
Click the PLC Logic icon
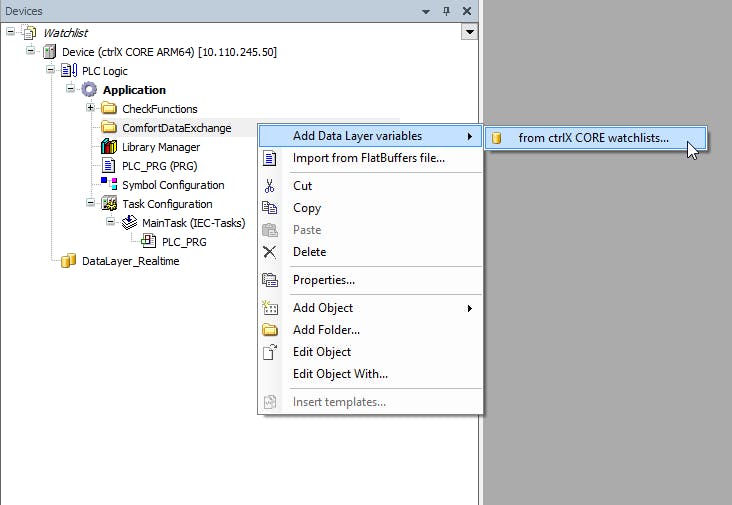(x=69, y=71)
